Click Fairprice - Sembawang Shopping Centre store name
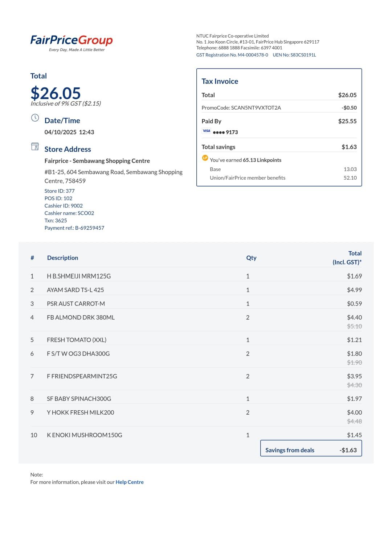392x554 pixels. (97, 161)
